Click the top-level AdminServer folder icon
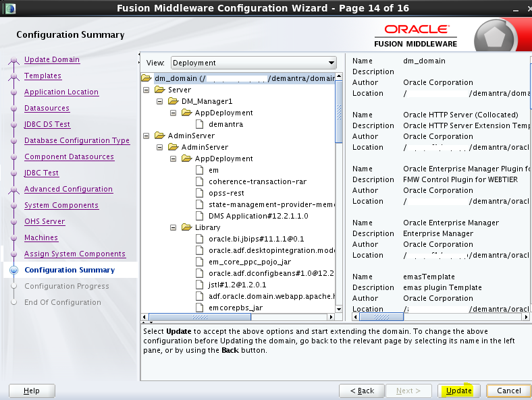The height and width of the screenshot is (400, 532). (160, 136)
